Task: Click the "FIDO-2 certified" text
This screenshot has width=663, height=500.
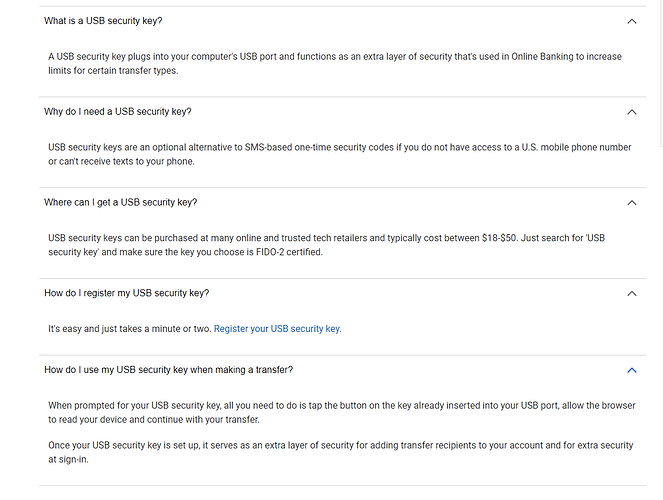Action: 289,252
